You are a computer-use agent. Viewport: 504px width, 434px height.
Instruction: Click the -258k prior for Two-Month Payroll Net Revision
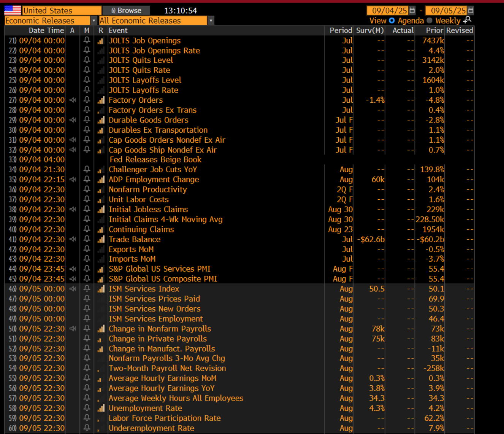pos(434,368)
